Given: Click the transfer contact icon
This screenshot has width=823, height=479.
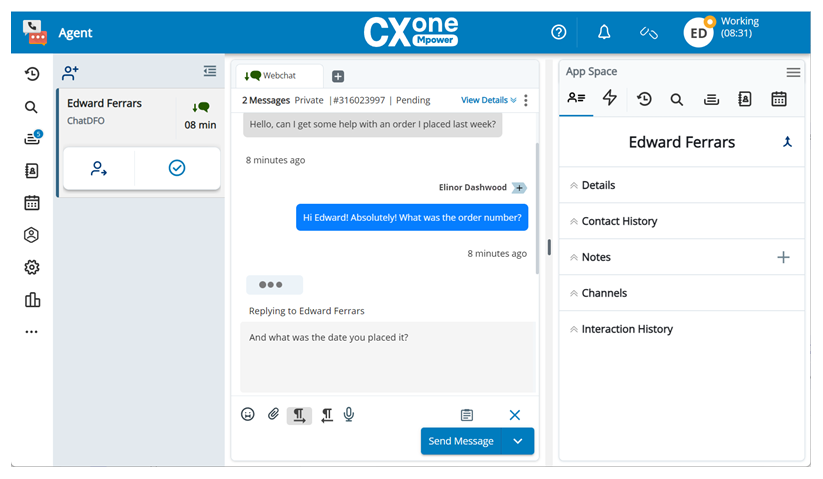Looking at the screenshot, I should [x=98, y=169].
